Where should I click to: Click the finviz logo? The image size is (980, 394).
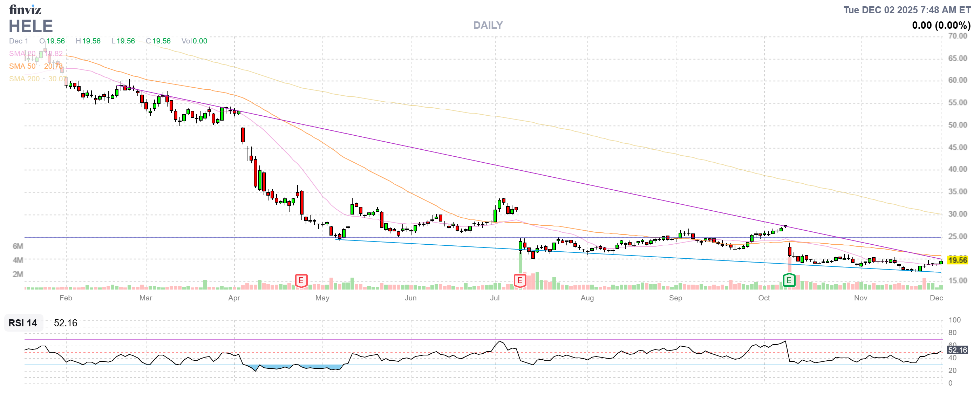tap(25, 9)
